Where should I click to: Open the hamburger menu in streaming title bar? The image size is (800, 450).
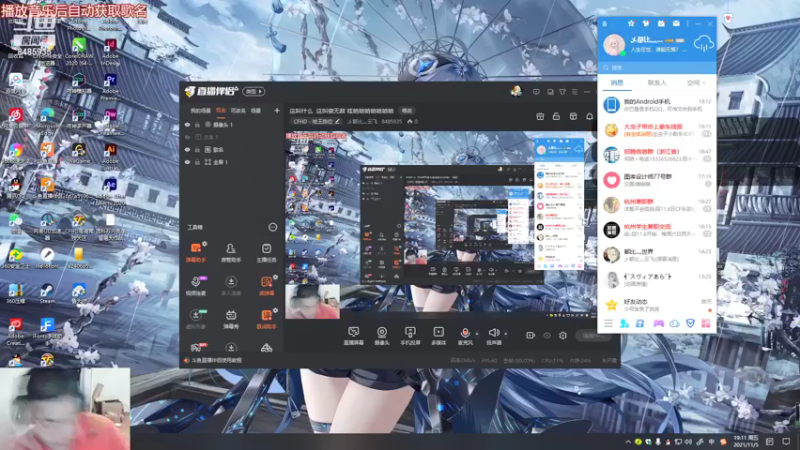574,92
